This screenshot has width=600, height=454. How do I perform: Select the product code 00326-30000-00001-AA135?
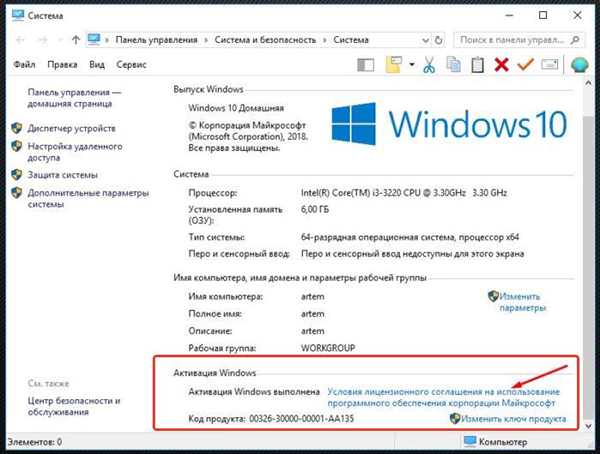(301, 419)
